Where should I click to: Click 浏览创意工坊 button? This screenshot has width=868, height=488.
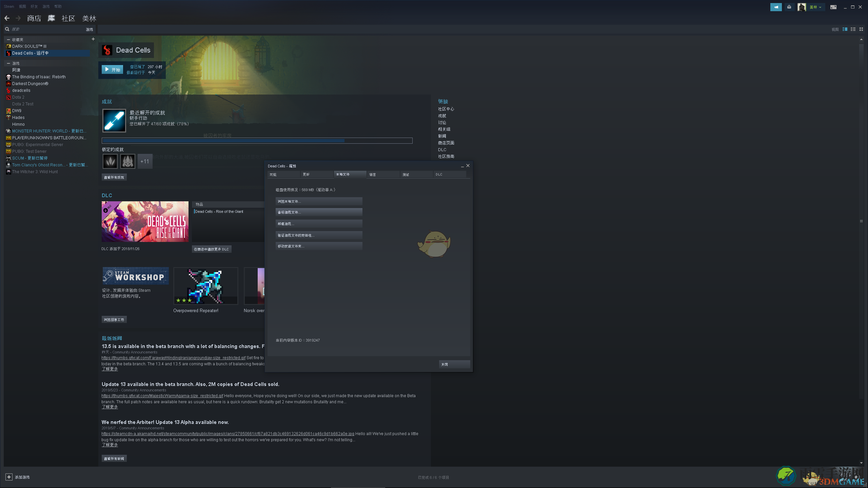(114, 320)
